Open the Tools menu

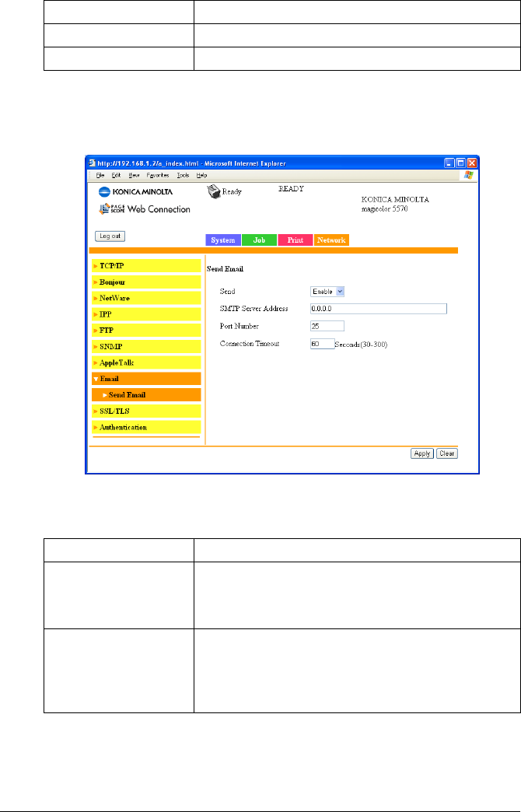pos(183,176)
